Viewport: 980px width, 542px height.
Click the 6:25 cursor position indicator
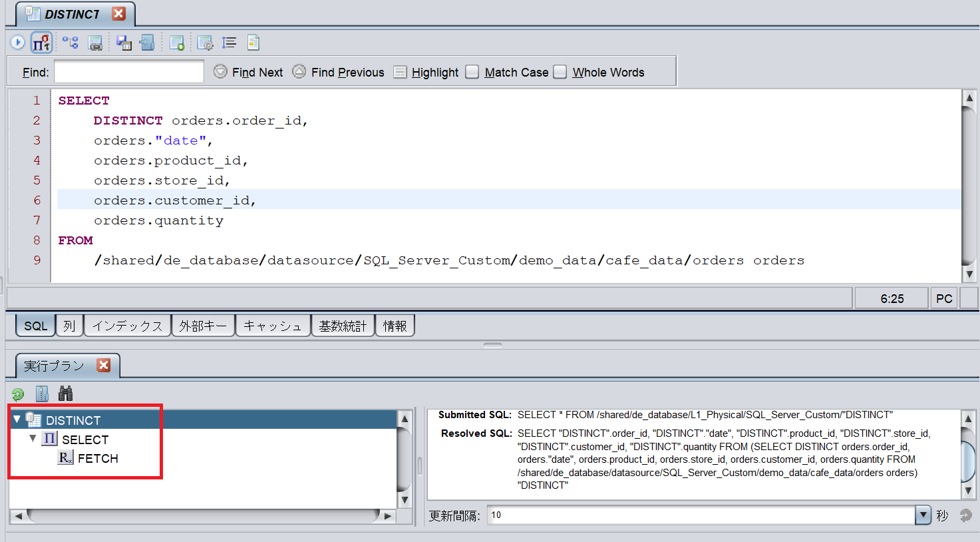point(892,298)
